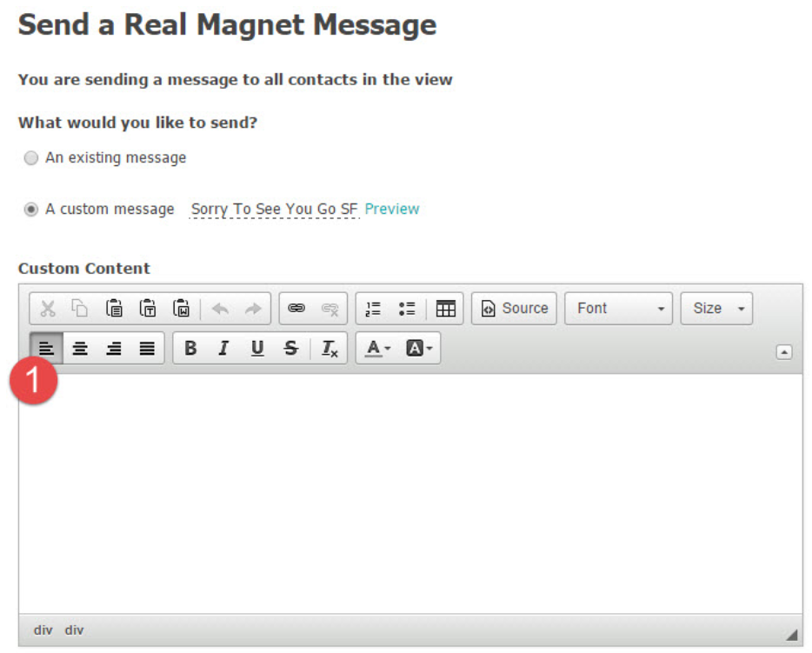Image resolution: width=812 pixels, height=653 pixels.
Task: Click the Unlink icon
Action: (329, 310)
